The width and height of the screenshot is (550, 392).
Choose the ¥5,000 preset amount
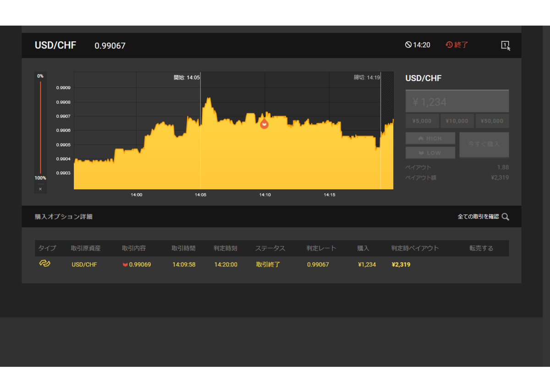coord(422,121)
